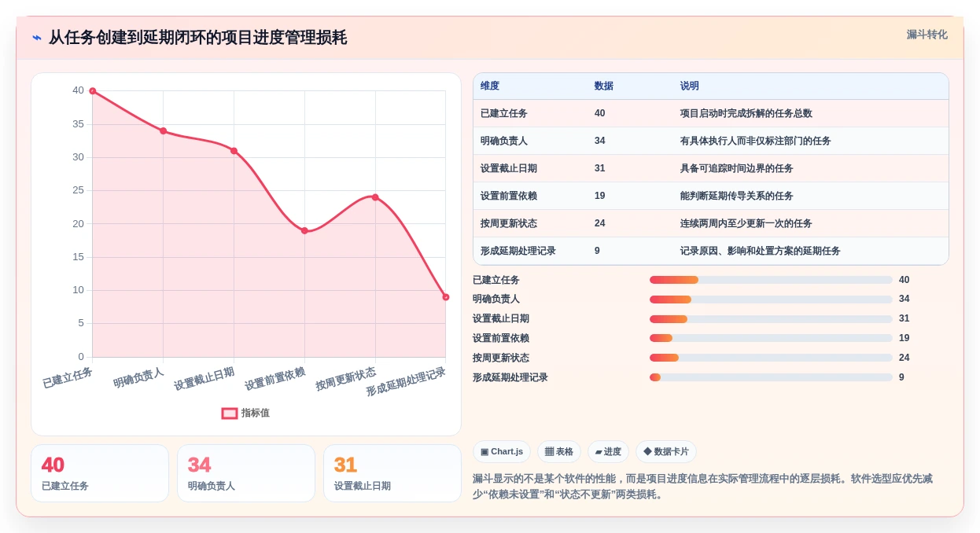Image resolution: width=980 pixels, height=533 pixels.
Task: Click the 设置前置依赖 progress bar
Action: [x=771, y=338]
